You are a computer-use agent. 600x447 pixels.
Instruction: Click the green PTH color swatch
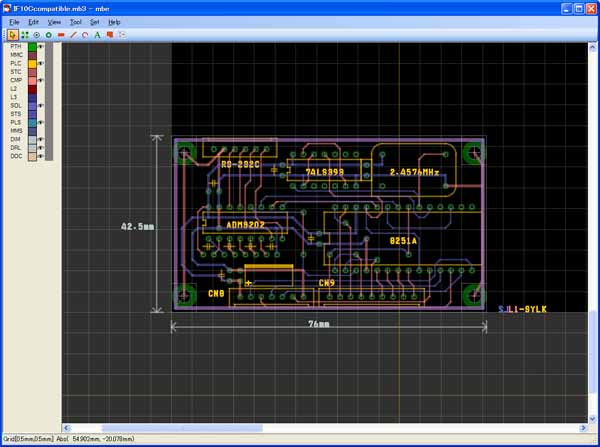click(33, 47)
